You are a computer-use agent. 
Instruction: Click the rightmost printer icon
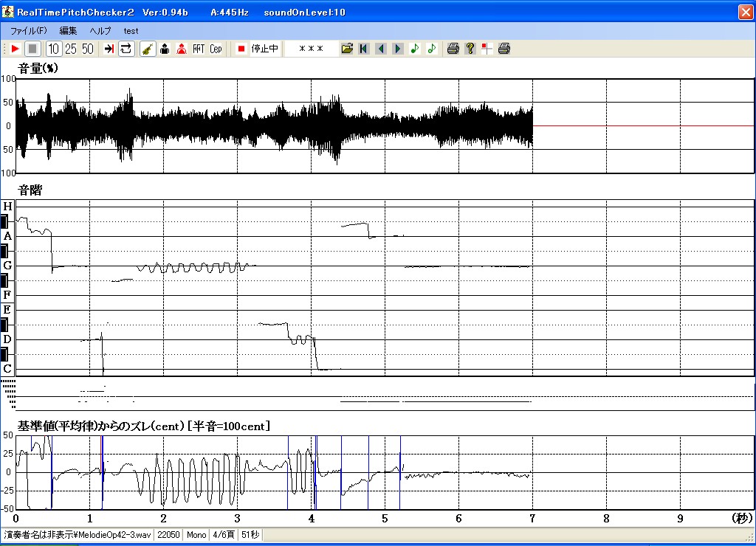pyautogui.click(x=504, y=49)
